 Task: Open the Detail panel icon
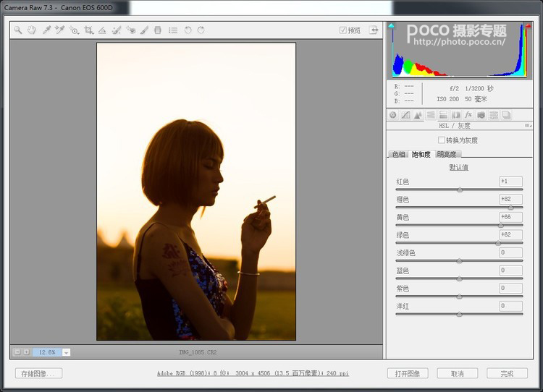click(x=418, y=115)
